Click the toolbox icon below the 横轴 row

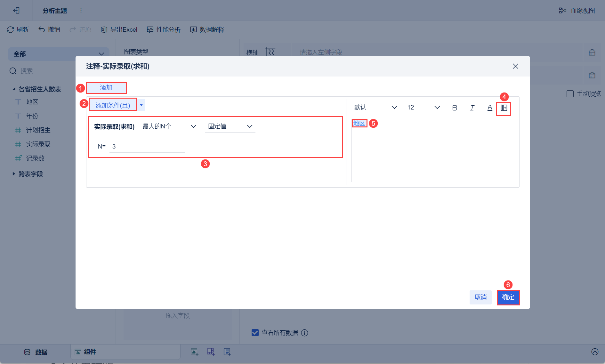point(592,75)
